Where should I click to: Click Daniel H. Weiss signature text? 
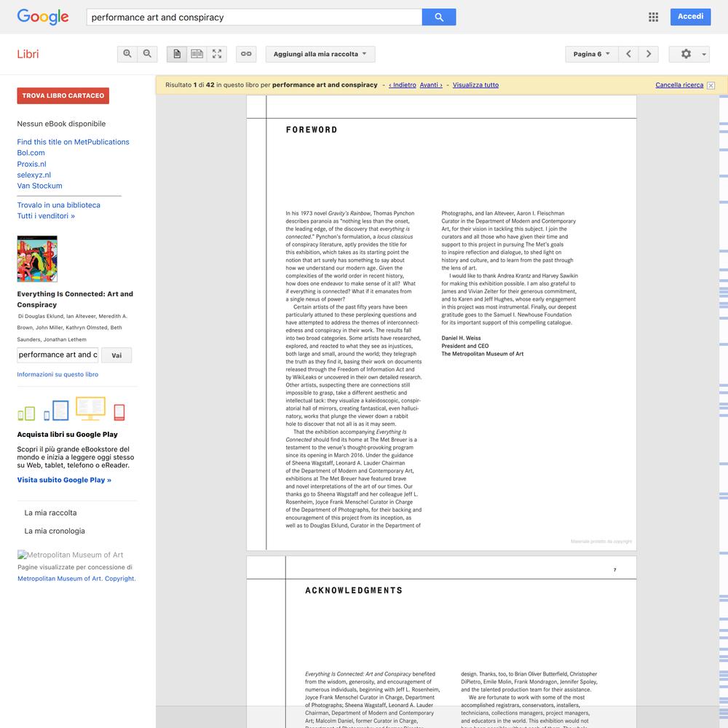[461, 338]
